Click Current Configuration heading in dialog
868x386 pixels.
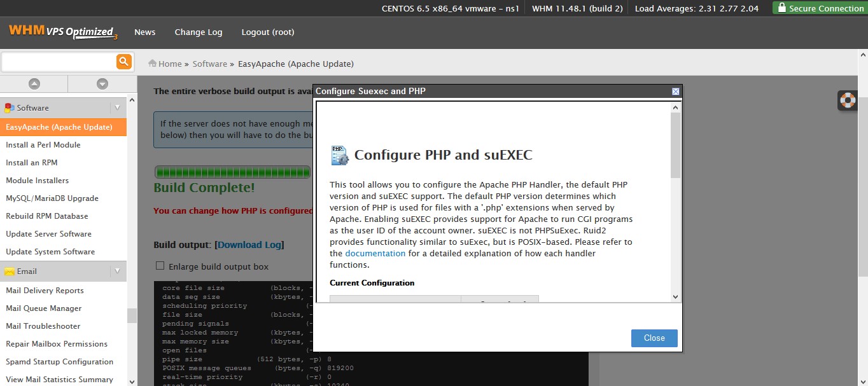372,283
